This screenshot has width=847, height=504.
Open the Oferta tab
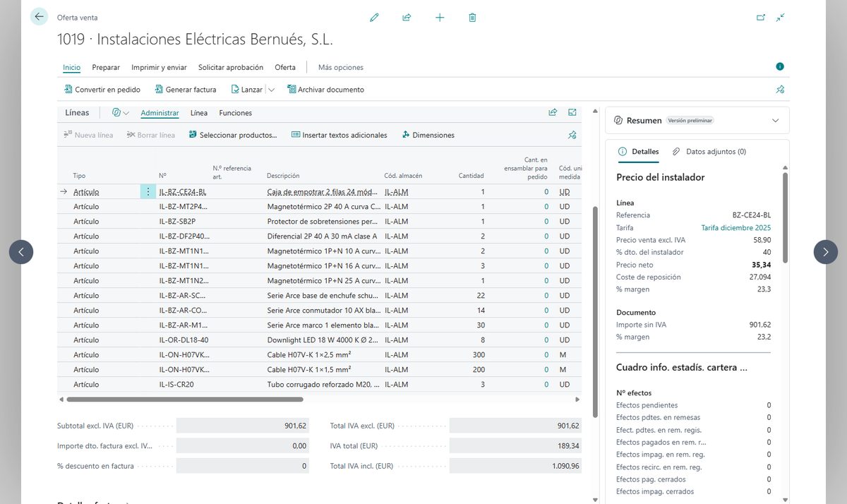pyautogui.click(x=285, y=68)
